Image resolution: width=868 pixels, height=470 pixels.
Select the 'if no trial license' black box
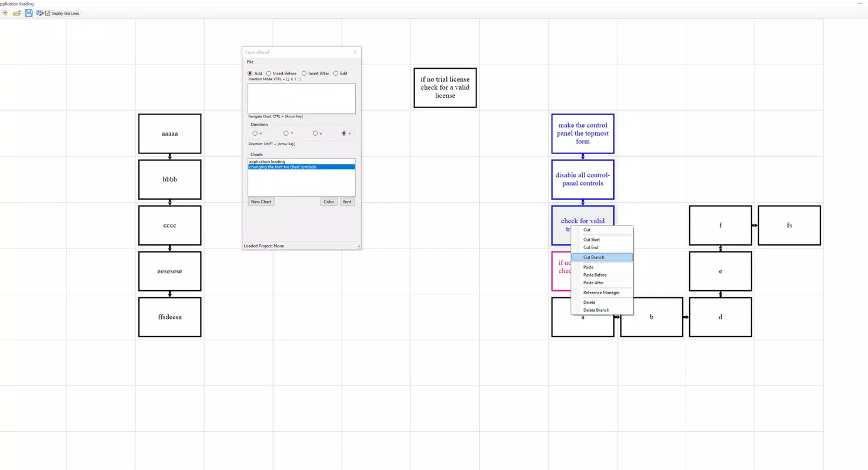click(x=445, y=88)
